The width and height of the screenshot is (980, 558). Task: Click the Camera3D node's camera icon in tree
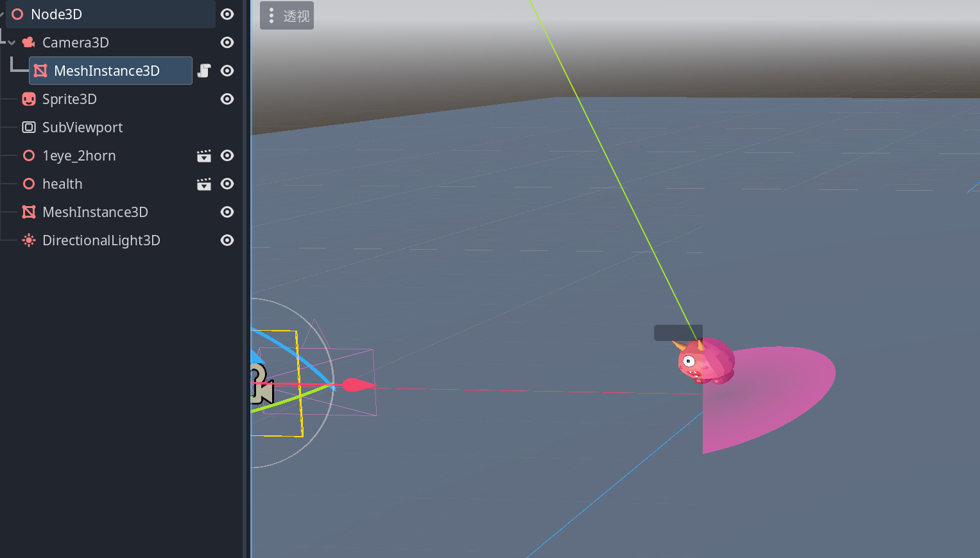point(29,42)
